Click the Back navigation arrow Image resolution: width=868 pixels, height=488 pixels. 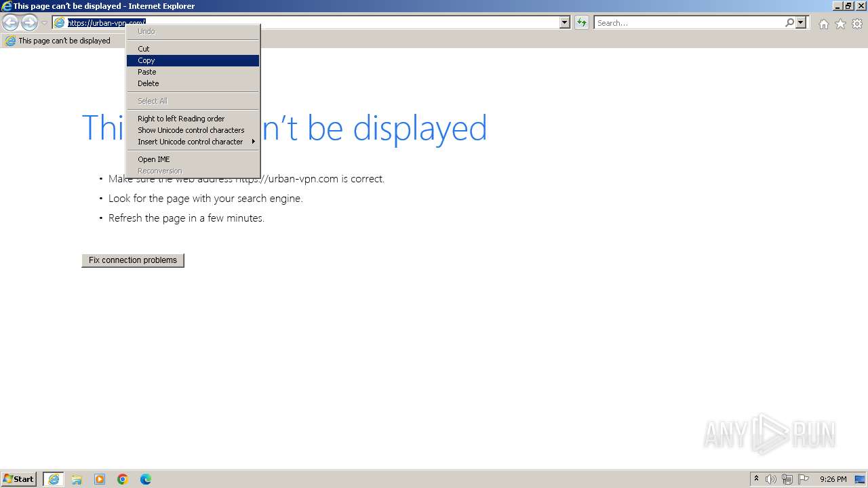[10, 23]
